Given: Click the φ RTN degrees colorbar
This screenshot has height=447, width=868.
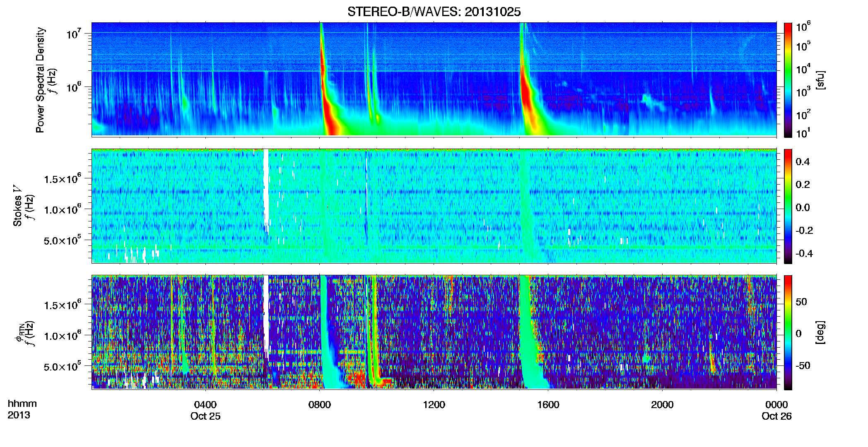Looking at the screenshot, I should pos(788,332).
